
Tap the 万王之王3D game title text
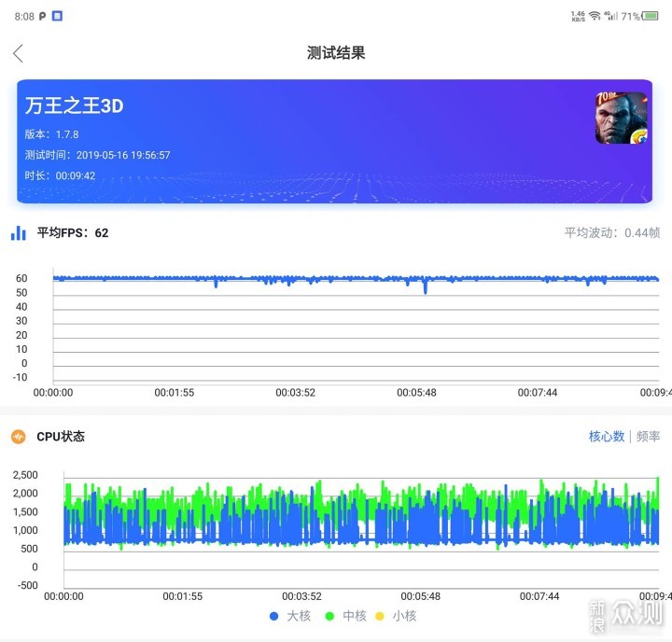[x=74, y=105]
